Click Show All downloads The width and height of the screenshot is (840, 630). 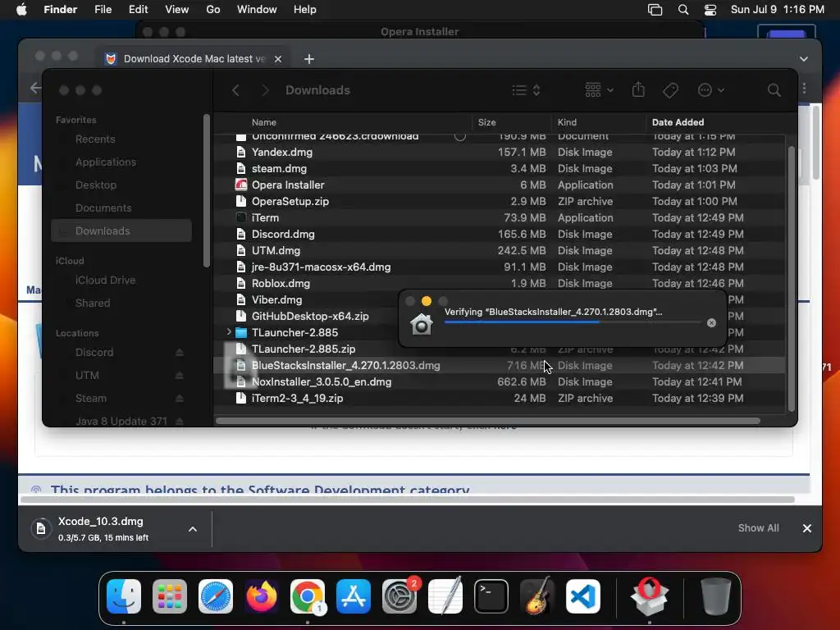point(758,528)
